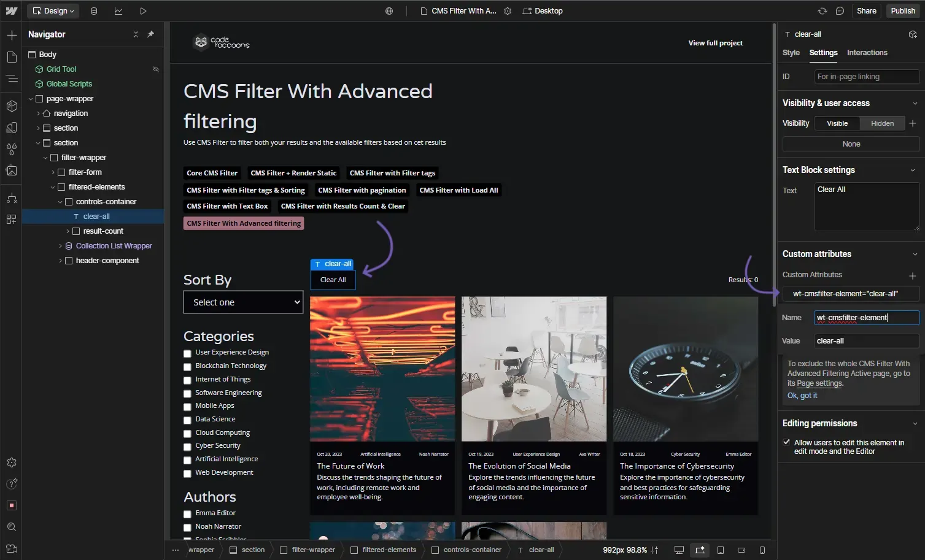Open the Pages panel icon
Screen dimensions: 925x560
[x=12, y=57]
